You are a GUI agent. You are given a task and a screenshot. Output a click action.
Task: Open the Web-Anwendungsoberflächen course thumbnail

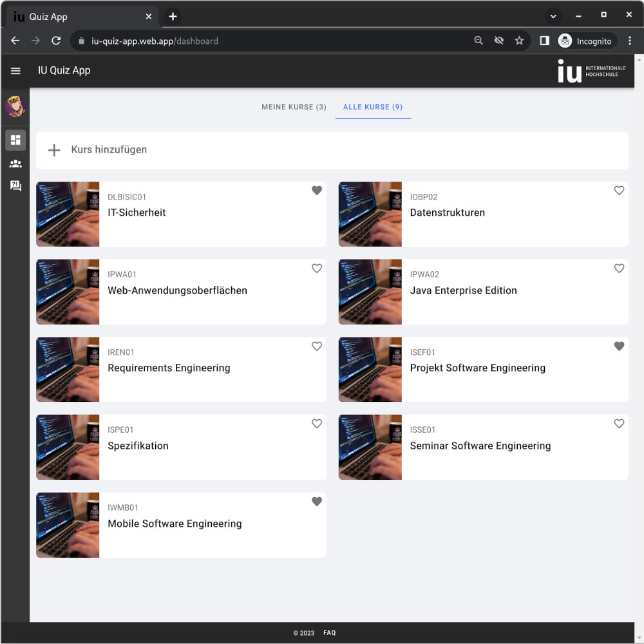coord(68,292)
